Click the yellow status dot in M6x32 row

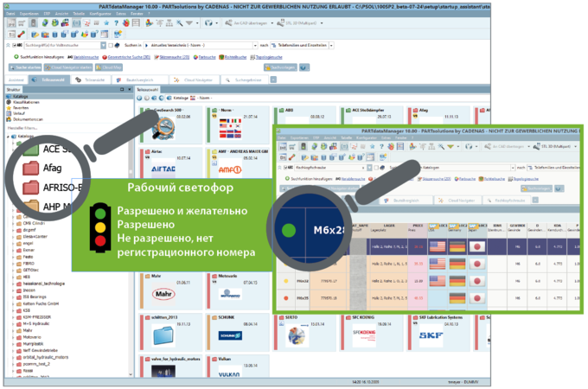286,281
